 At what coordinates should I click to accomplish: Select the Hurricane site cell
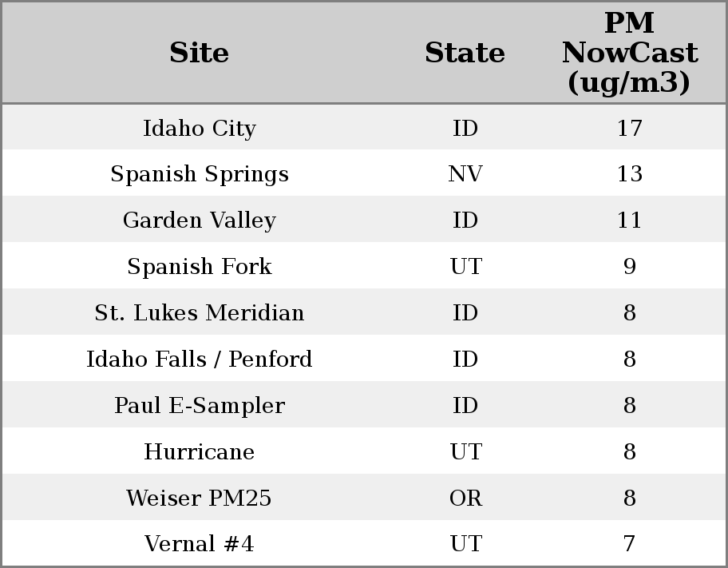(x=199, y=452)
